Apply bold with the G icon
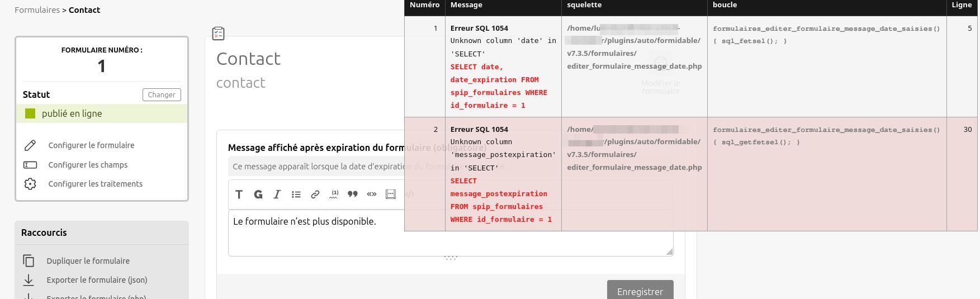This screenshot has height=299, width=980. point(258,194)
